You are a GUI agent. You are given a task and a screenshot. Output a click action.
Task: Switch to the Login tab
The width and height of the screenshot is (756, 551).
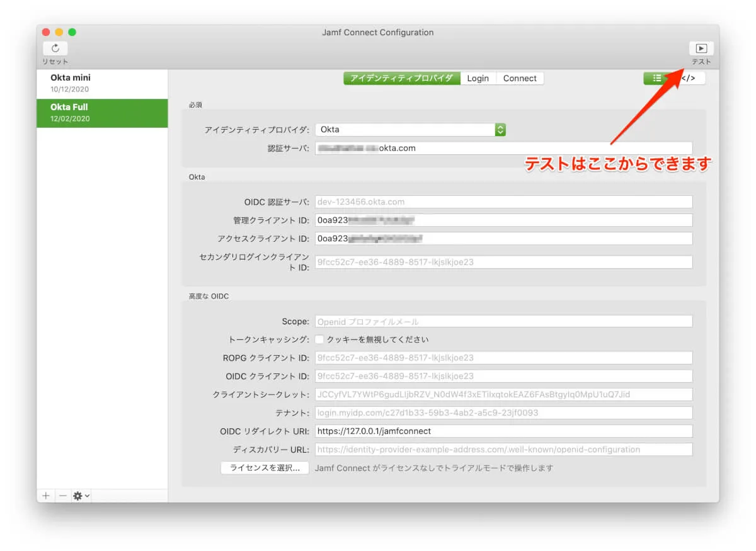tap(478, 78)
